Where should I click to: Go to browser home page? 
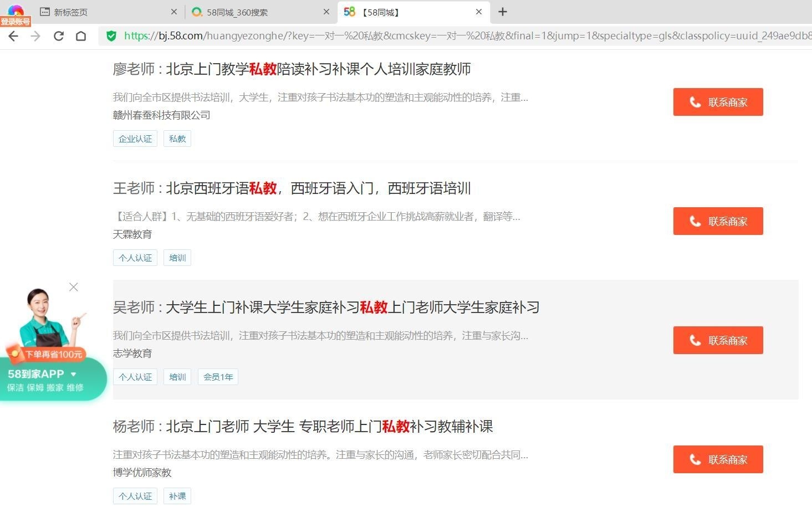(x=81, y=36)
